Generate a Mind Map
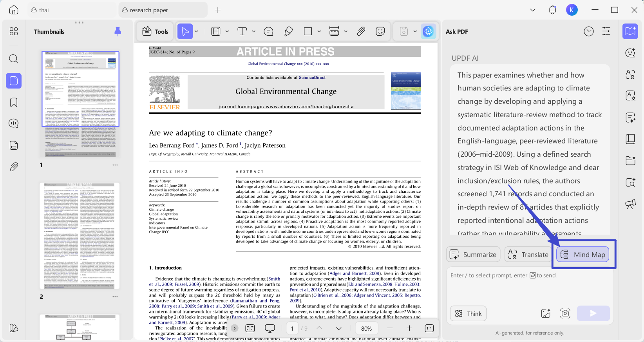 click(x=582, y=254)
